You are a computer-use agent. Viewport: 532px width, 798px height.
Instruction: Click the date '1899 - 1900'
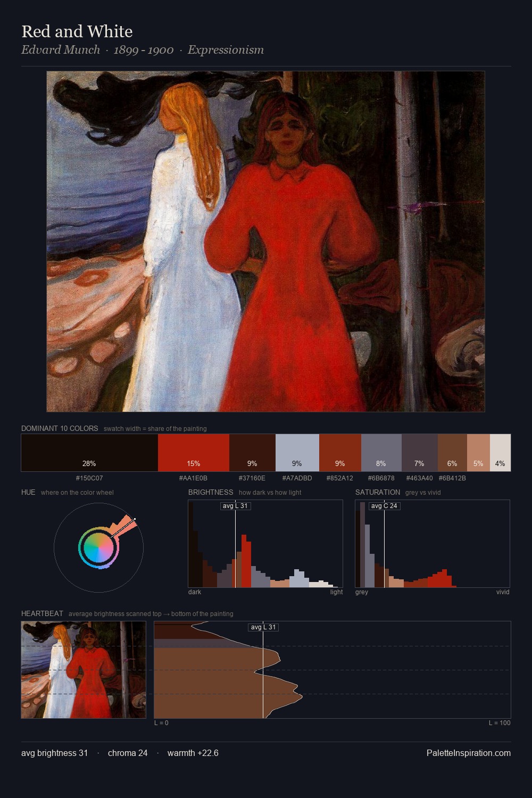coord(144,50)
